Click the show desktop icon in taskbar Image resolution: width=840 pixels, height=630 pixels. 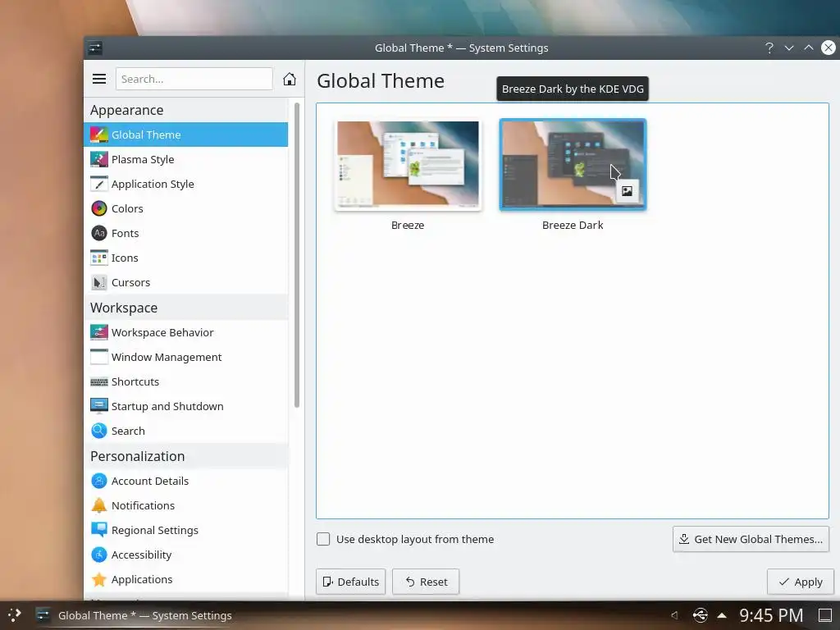pos(825,615)
